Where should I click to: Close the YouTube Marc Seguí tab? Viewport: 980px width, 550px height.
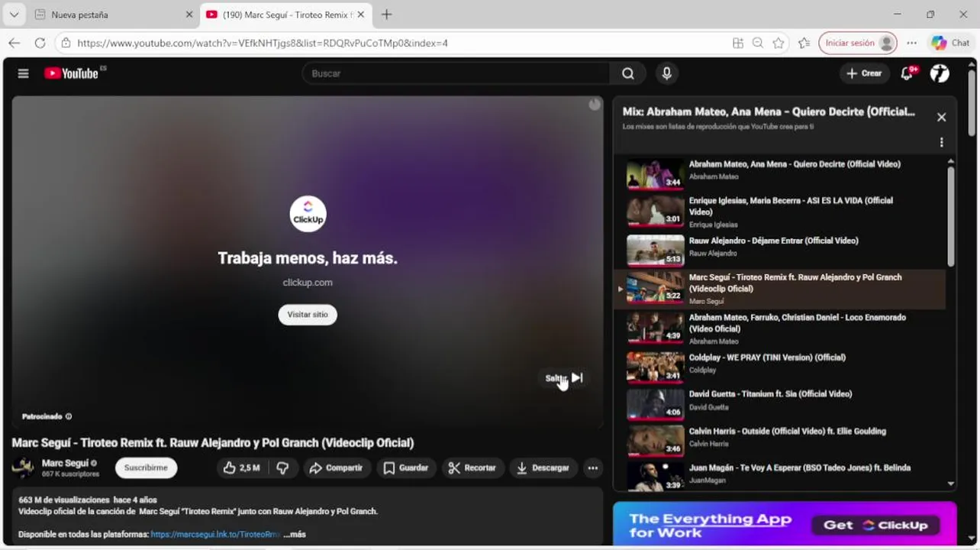(361, 15)
